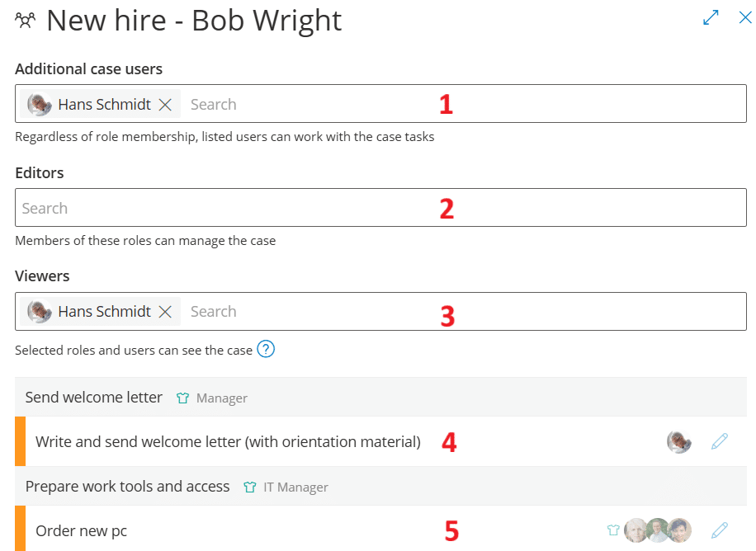Remove Hans Schmidt from Additional case users
756x551 pixels.
point(165,105)
